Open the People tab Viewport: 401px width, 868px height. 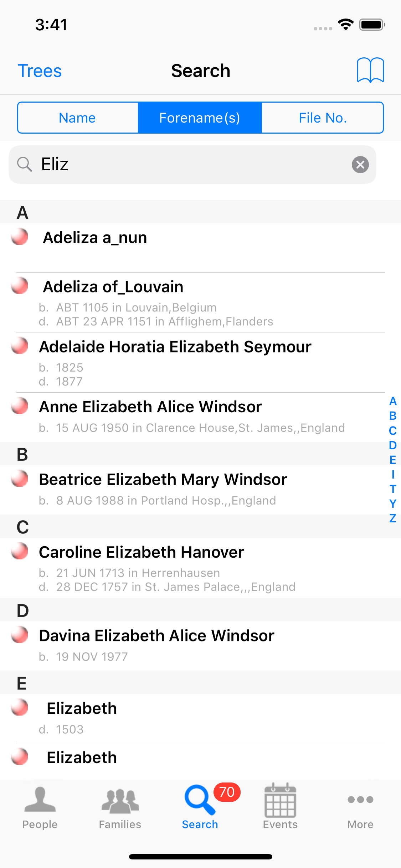click(x=40, y=807)
